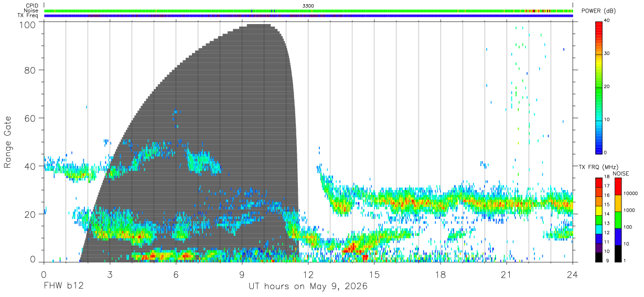The width and height of the screenshot is (644, 297).
Task: Click the NOISE legend title
Action: [x=620, y=173]
